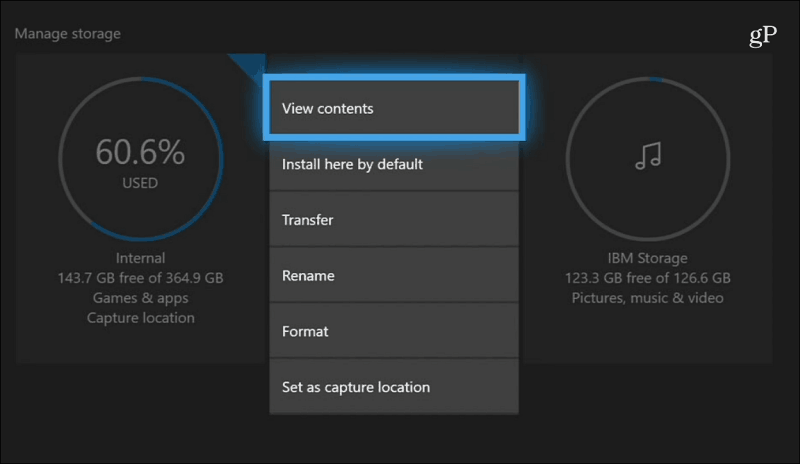Click the 123.3 GB free of 126.6 GB text
This screenshot has height=464, width=800.
pos(647,278)
